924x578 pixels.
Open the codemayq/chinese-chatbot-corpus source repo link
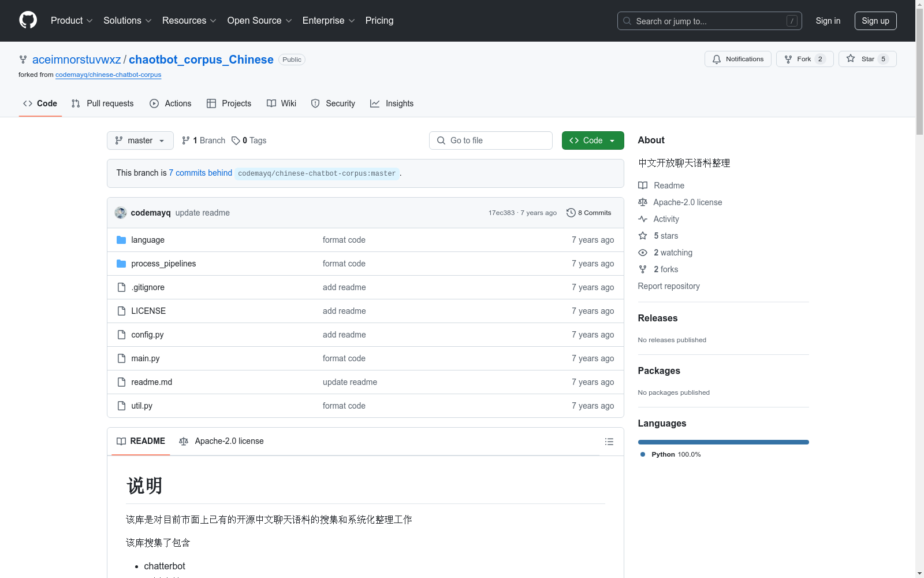108,75
